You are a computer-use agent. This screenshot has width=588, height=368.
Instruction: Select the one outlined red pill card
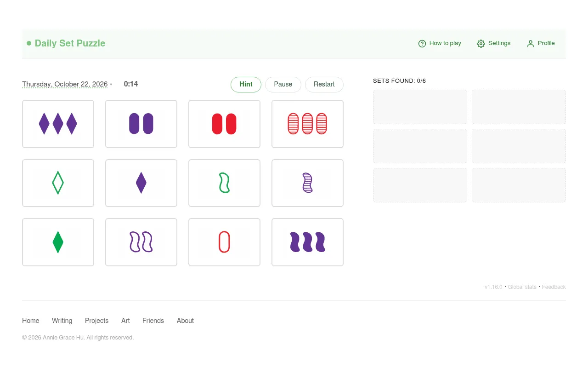(224, 242)
